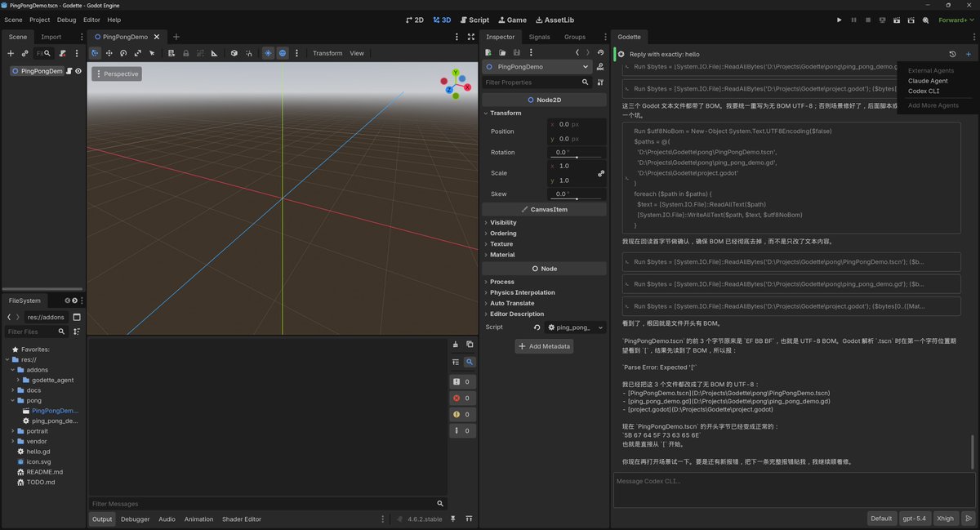Image resolution: width=980 pixels, height=530 pixels.
Task: Toggle sun preview in viewport toolbar
Action: tap(268, 53)
